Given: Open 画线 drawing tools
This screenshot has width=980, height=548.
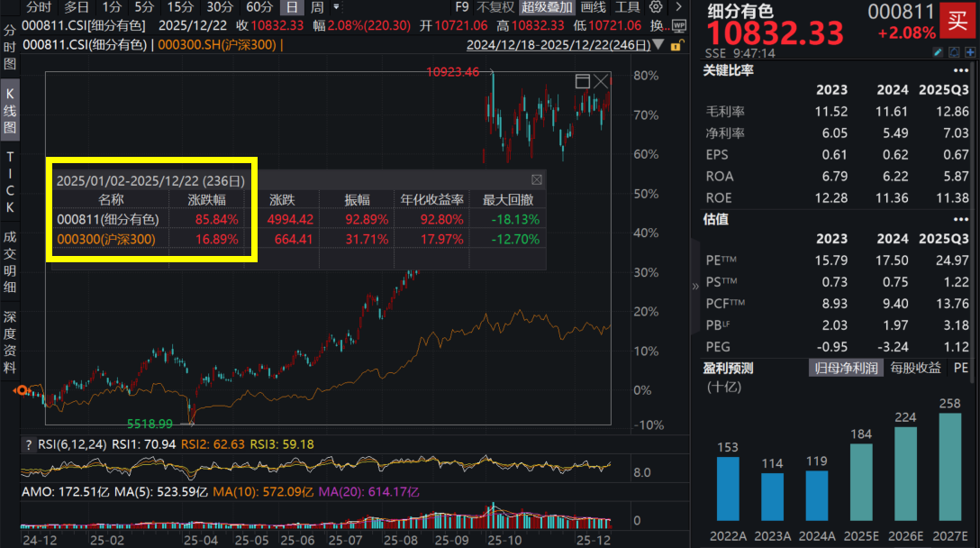Looking at the screenshot, I should click(593, 7).
